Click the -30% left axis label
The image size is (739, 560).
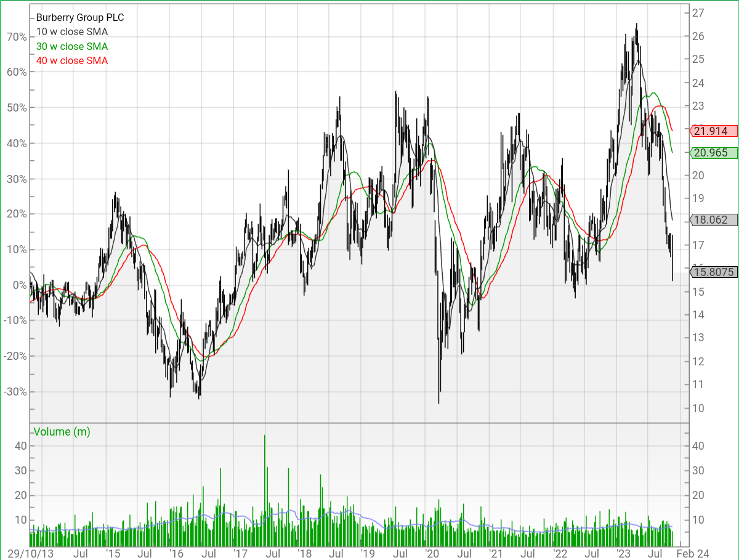click(x=15, y=392)
